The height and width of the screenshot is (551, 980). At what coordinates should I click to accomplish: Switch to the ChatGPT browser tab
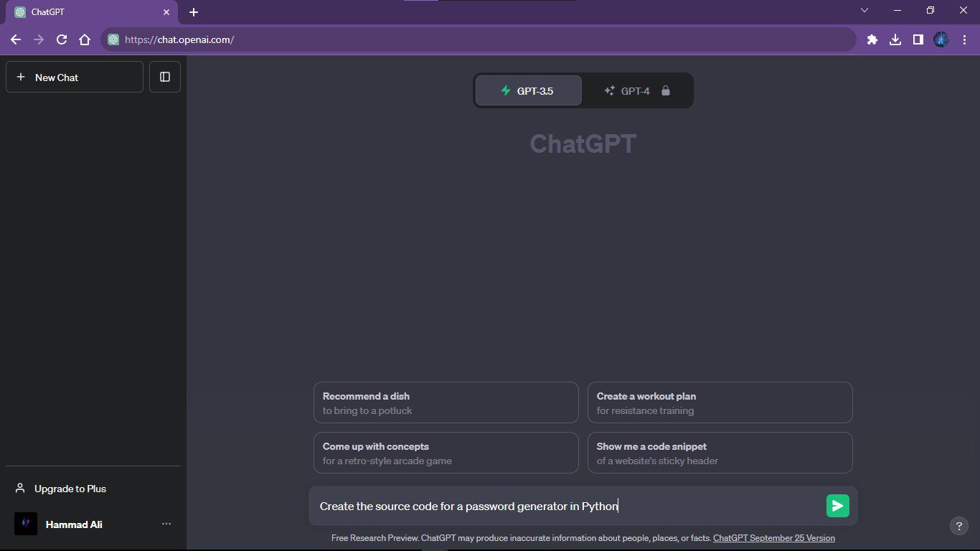92,12
